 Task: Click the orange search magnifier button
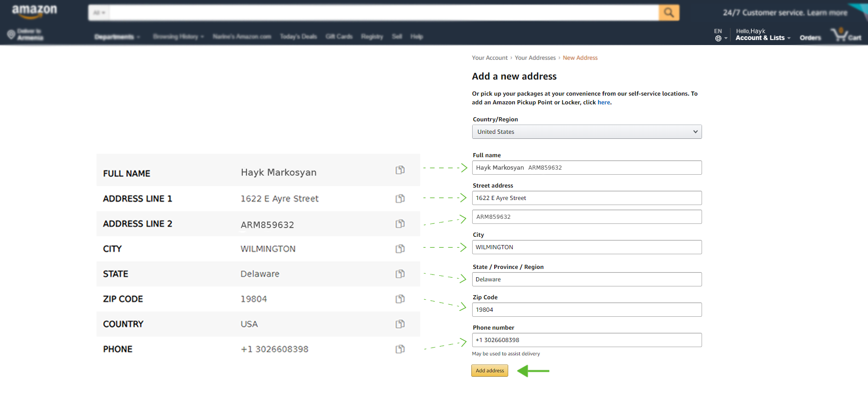click(669, 13)
